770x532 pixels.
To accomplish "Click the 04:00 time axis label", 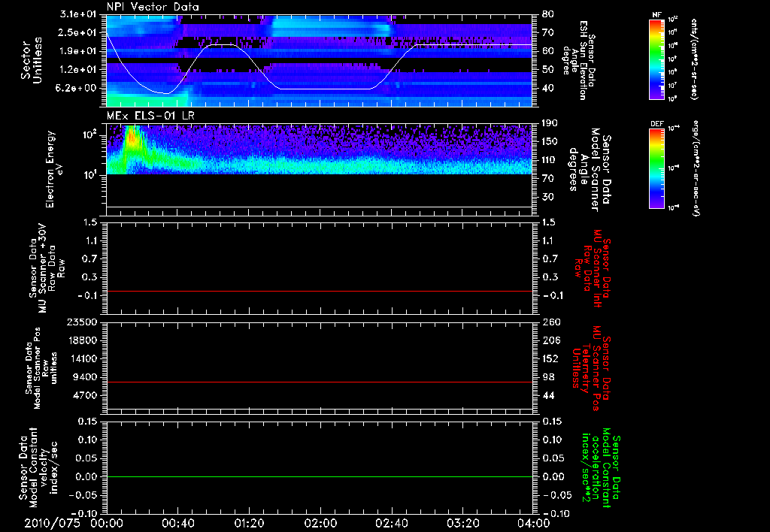I will click(x=534, y=523).
